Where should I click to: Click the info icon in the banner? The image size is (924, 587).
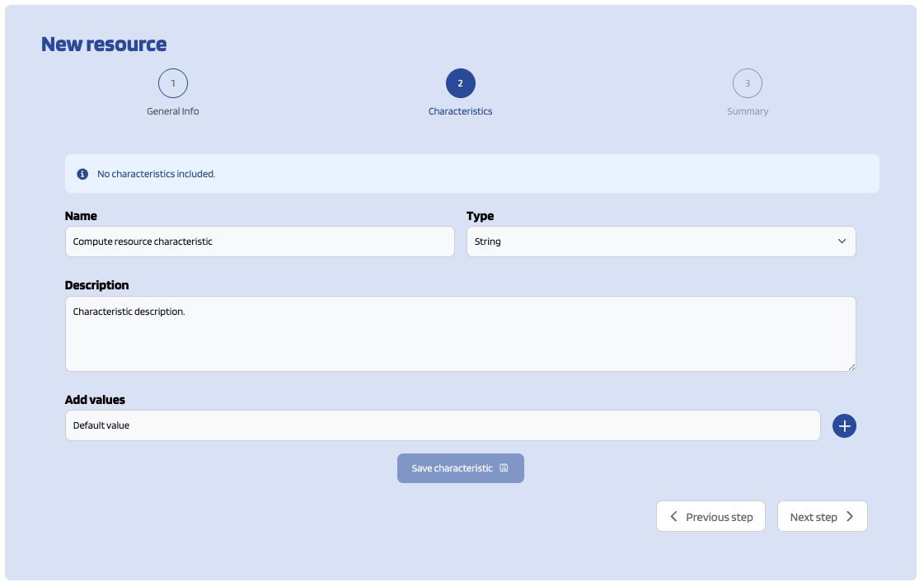[x=82, y=174]
